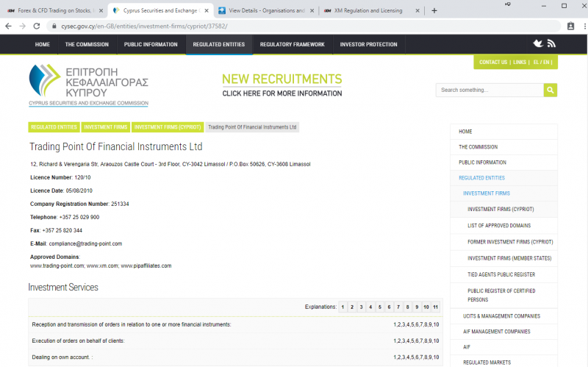Click the address bar URL
Screen dimensions: 588x367
click(144, 26)
